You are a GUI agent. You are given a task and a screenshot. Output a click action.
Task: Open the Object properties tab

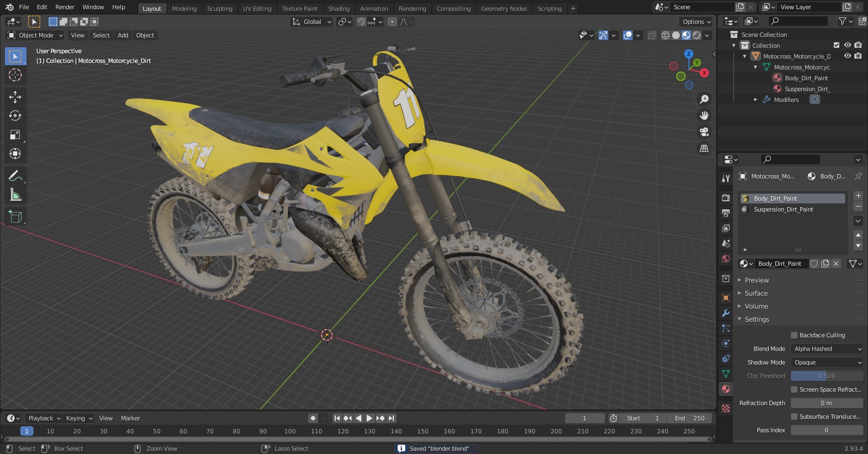pos(726,298)
